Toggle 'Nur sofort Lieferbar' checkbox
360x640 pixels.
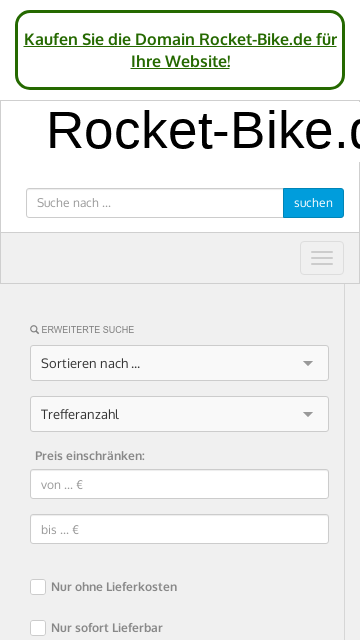pos(38,628)
